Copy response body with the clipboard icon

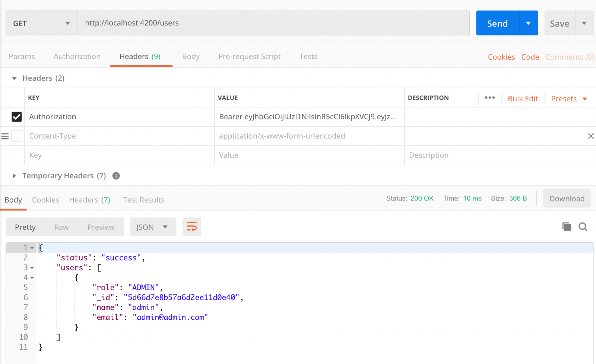point(567,227)
